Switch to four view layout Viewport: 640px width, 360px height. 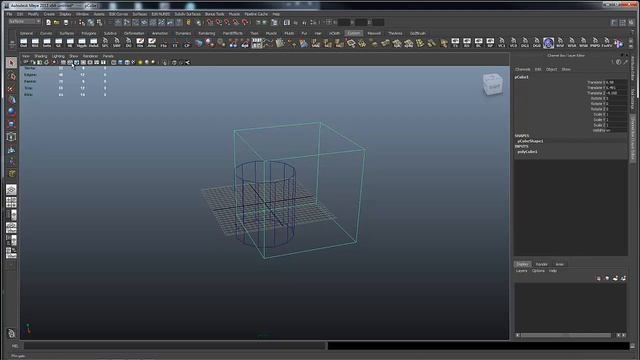click(x=11, y=202)
